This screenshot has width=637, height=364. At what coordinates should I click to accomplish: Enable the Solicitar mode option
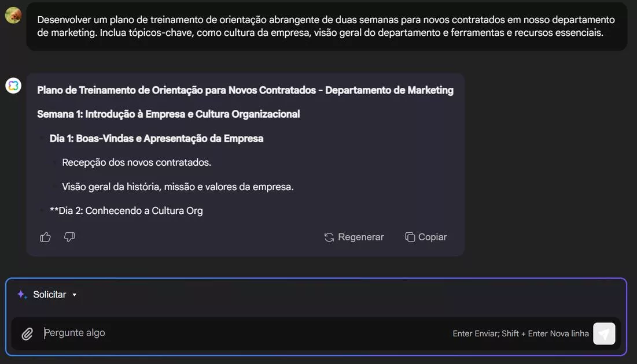51,294
